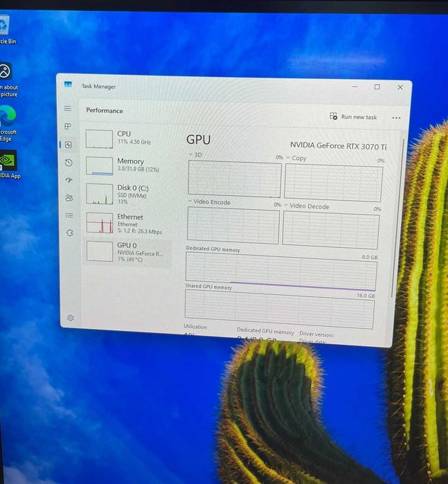The width and height of the screenshot is (448, 484).
Task: Open NVIDIA App desktop shortcut
Action: point(8,165)
